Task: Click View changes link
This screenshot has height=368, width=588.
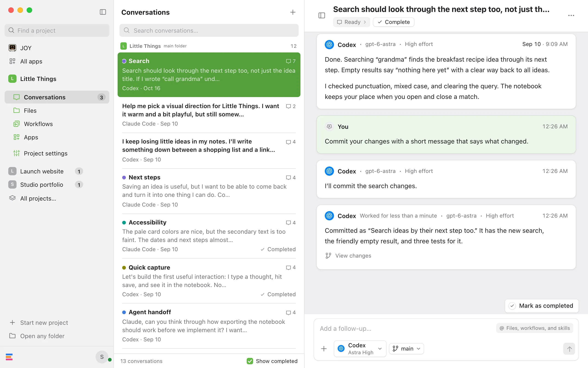Action: (353, 256)
